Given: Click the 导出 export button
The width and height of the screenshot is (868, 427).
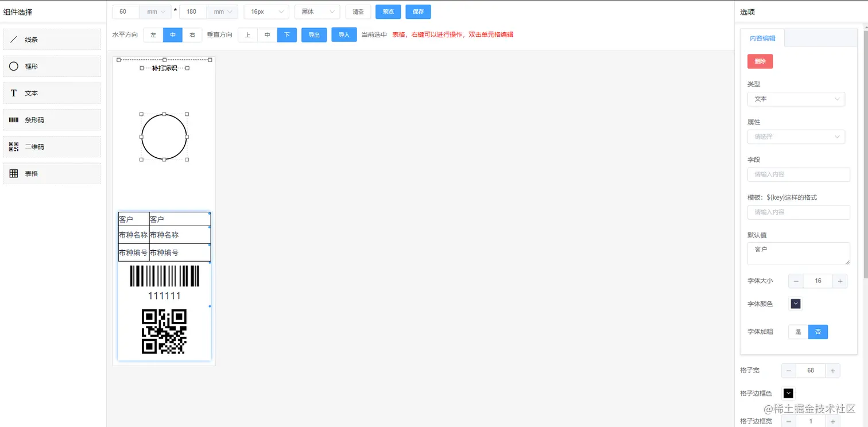Looking at the screenshot, I should 313,34.
